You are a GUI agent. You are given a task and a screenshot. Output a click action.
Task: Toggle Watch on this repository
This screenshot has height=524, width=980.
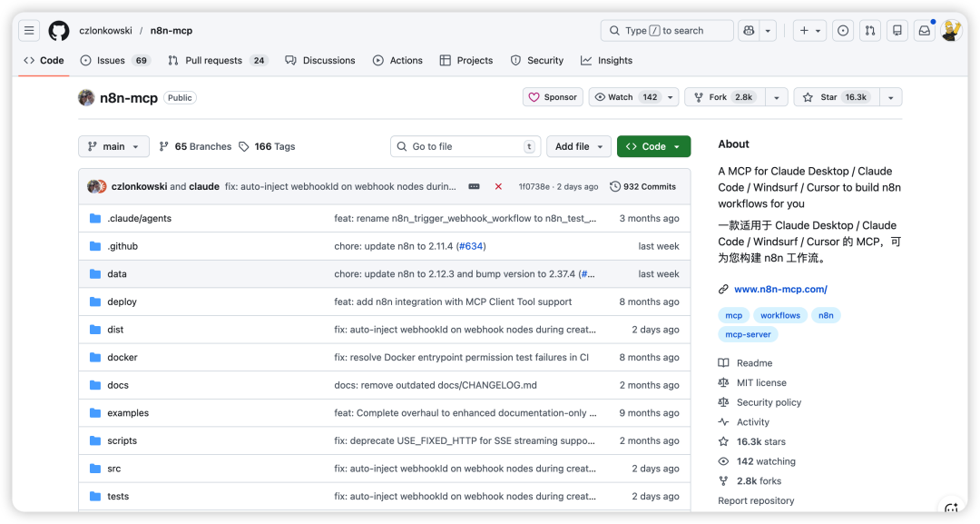tap(624, 97)
